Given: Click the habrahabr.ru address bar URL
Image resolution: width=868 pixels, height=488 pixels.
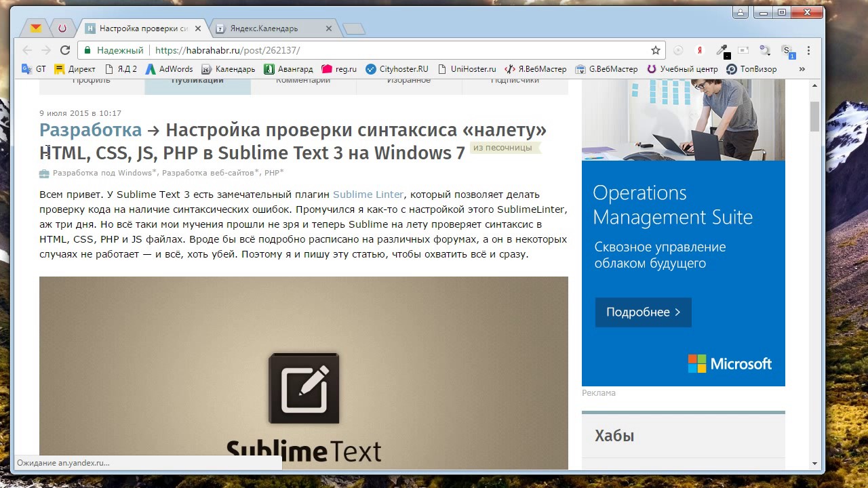Looking at the screenshot, I should [x=227, y=50].
